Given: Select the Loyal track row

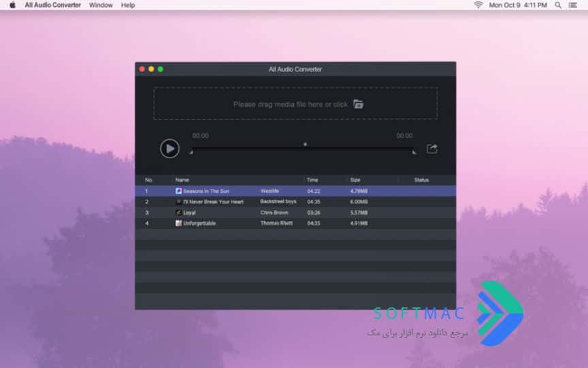Looking at the screenshot, I should (x=295, y=213).
